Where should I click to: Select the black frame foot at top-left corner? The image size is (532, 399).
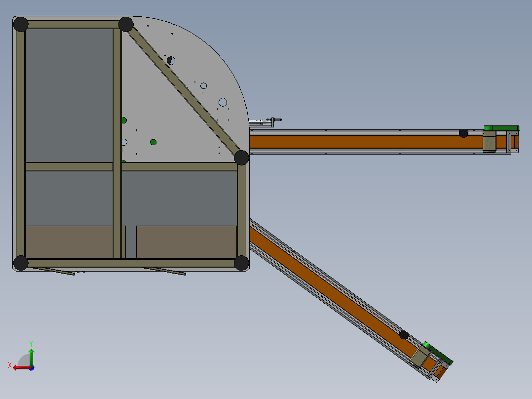[21, 25]
